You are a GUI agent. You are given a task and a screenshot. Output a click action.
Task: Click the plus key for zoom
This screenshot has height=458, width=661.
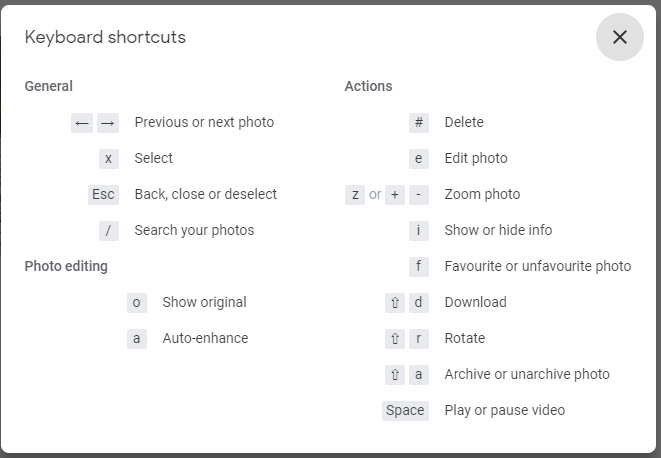(395, 195)
